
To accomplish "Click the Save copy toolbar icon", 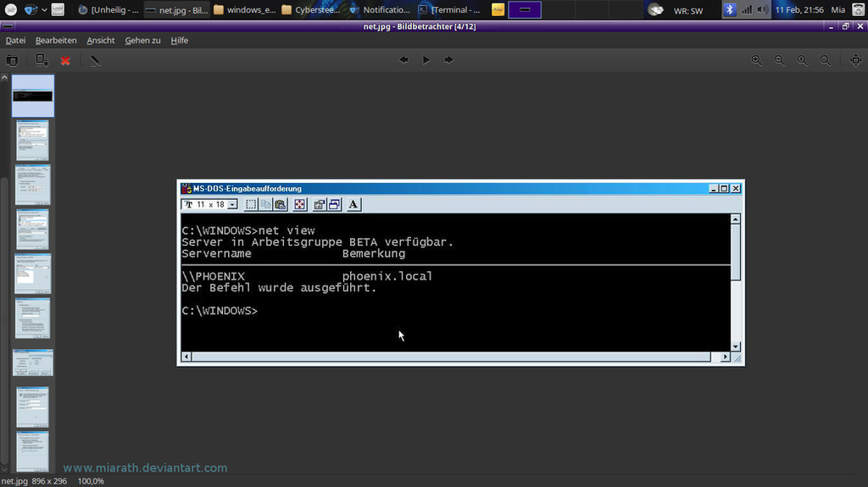I will (x=42, y=60).
